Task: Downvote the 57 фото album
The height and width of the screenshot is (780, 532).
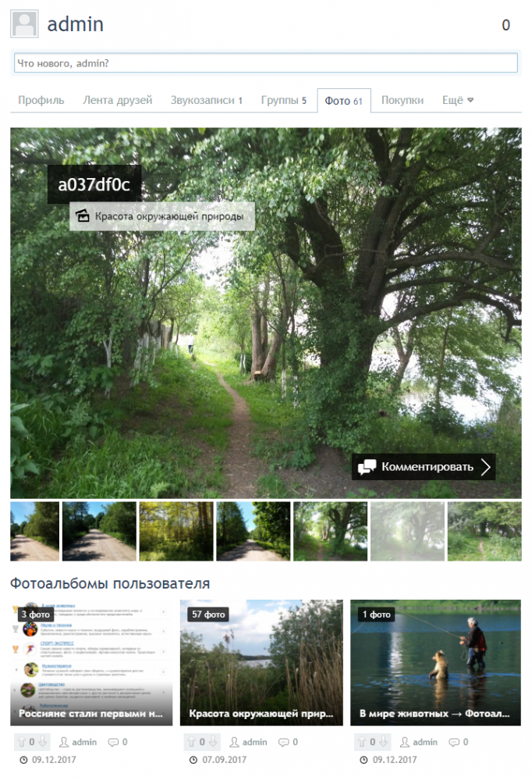Action: click(x=213, y=742)
